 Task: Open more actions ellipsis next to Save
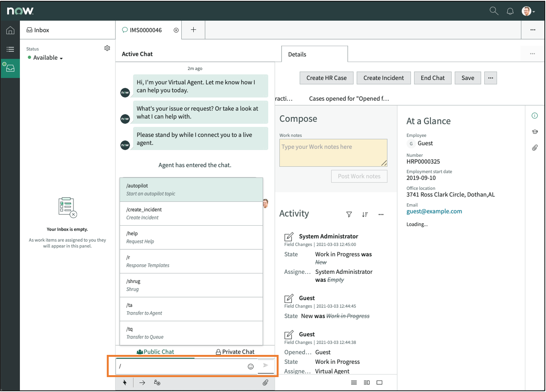(491, 78)
